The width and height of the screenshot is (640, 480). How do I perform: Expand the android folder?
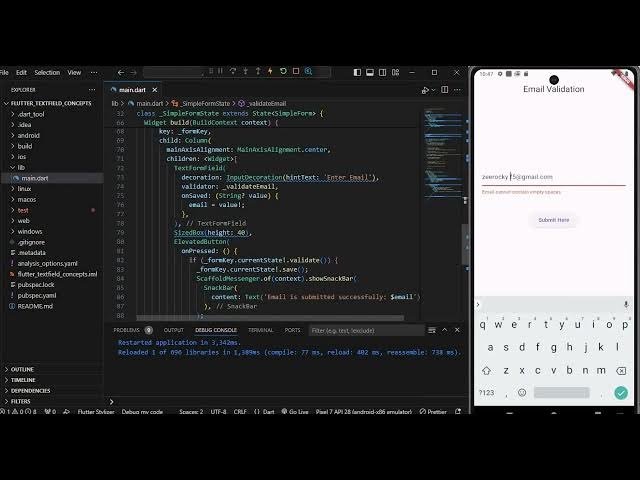point(29,136)
